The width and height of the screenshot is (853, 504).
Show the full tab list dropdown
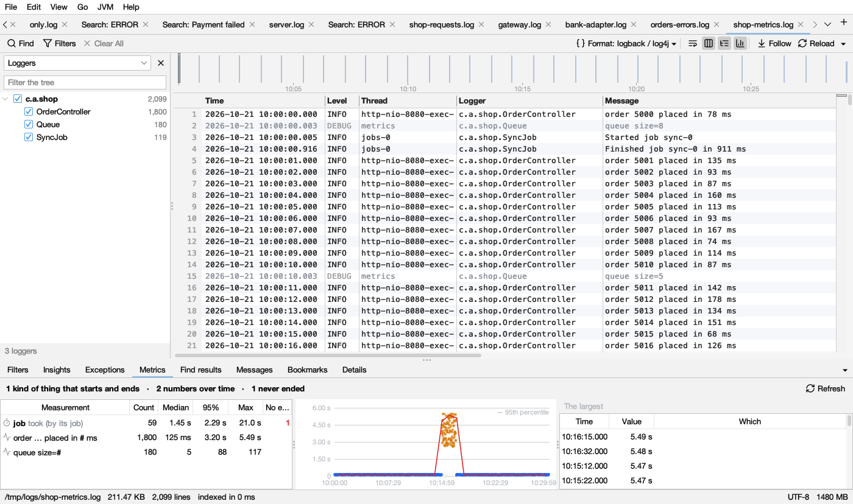pos(827,24)
